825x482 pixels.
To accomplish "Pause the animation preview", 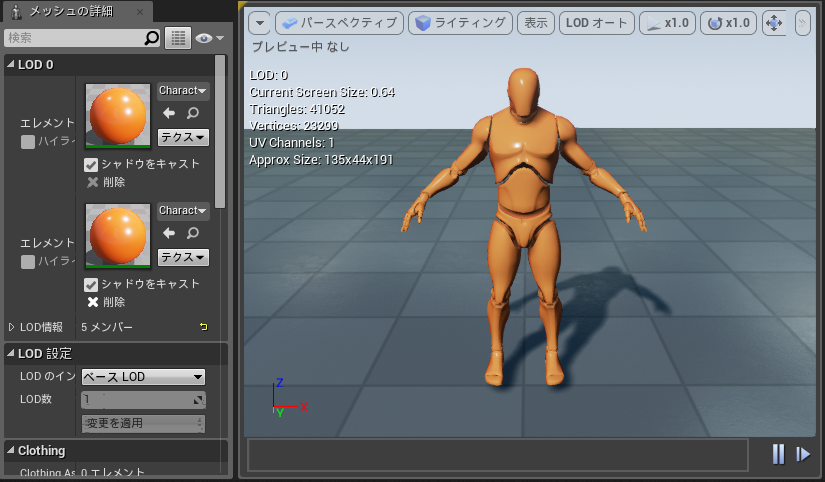I will tap(778, 454).
